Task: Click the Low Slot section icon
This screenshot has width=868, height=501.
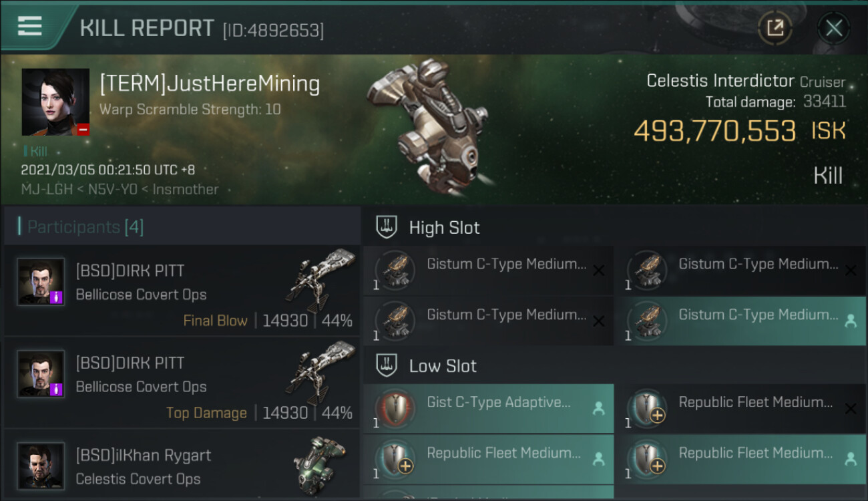Action: [x=387, y=365]
